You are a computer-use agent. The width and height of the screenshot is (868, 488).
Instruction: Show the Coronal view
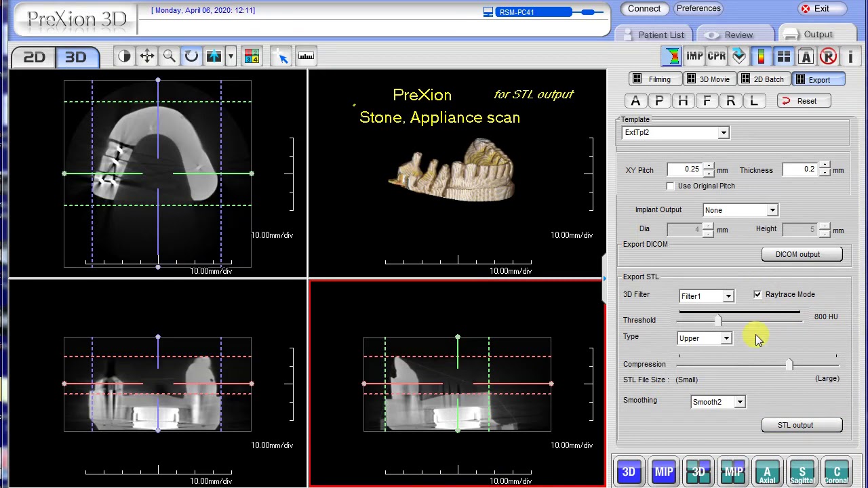(837, 472)
